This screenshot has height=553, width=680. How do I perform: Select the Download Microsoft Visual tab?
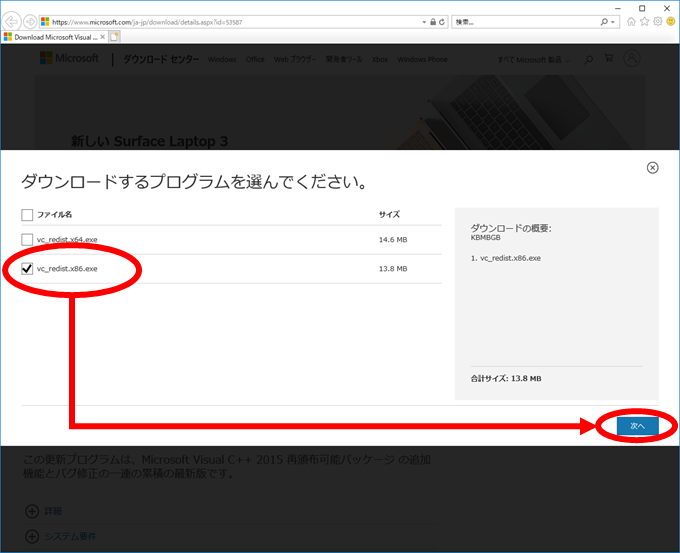click(54, 37)
